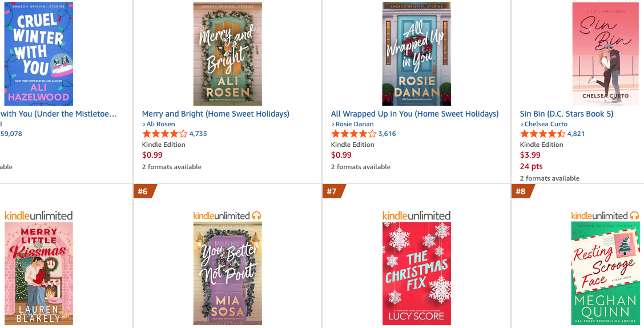Click Kindle Unlimited logo above Christmas Fix
The width and height of the screenshot is (644, 328).
tap(416, 215)
